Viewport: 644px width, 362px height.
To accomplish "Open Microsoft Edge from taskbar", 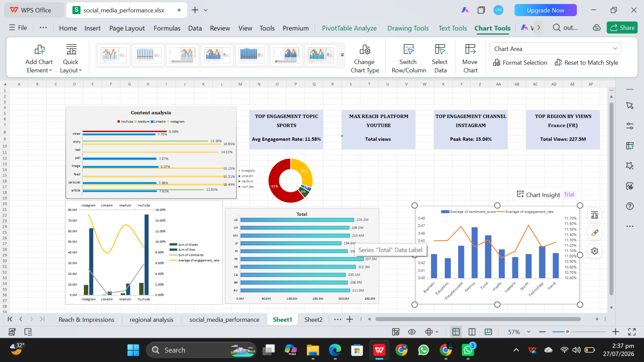I will click(x=335, y=350).
